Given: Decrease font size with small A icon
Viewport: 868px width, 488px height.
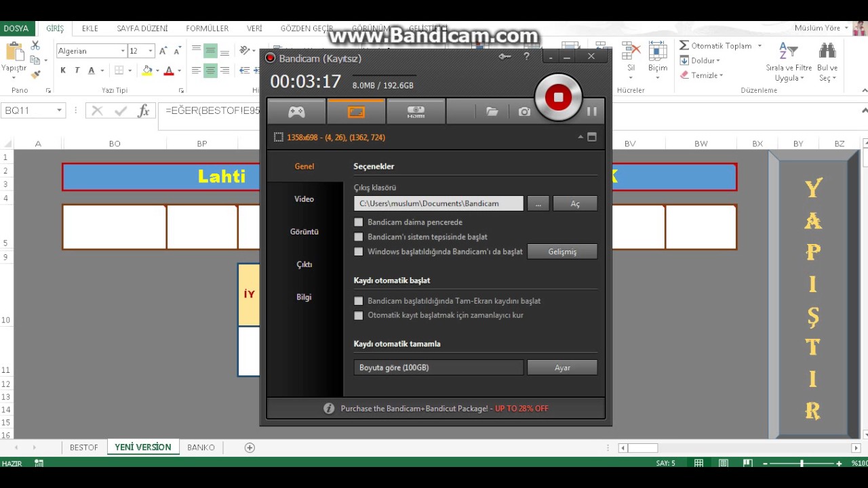Looking at the screenshot, I should 176,51.
